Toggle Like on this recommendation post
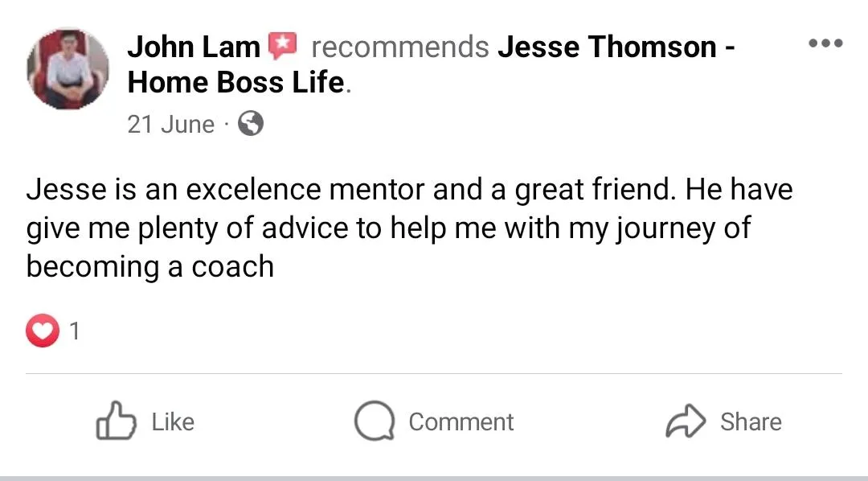Viewport: 868px width, 481px height. click(x=145, y=421)
